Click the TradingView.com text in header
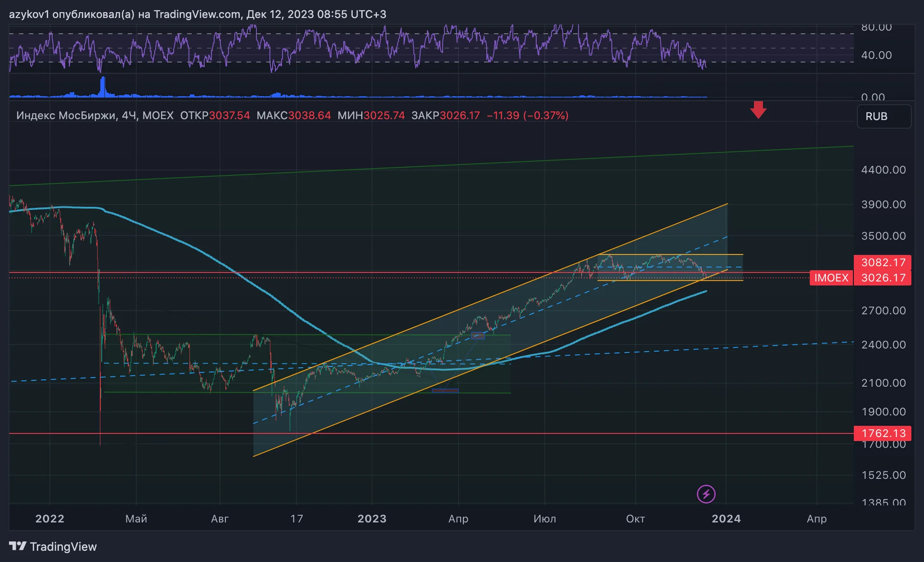 click(197, 14)
